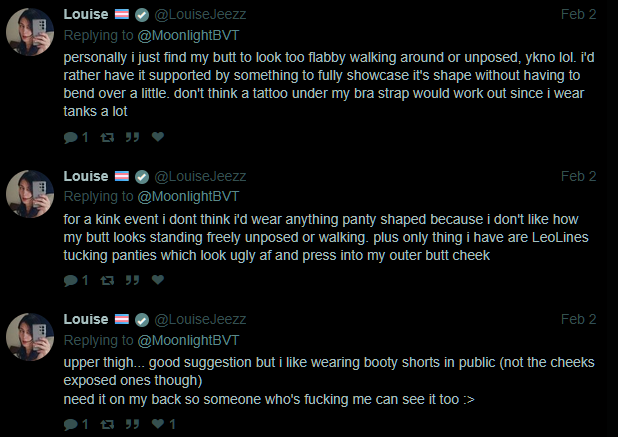Click the retweet icon on the third tweet
618x437 pixels.
coord(106,425)
